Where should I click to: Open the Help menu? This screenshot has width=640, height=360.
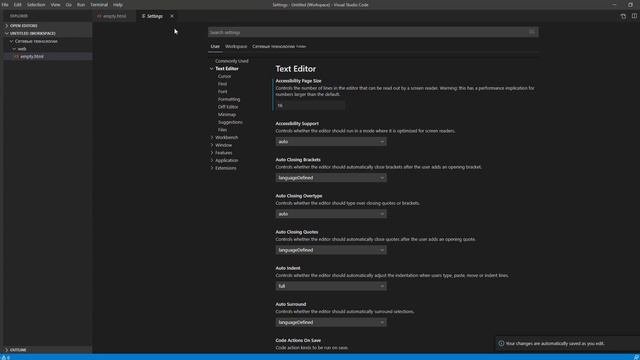pos(118,5)
